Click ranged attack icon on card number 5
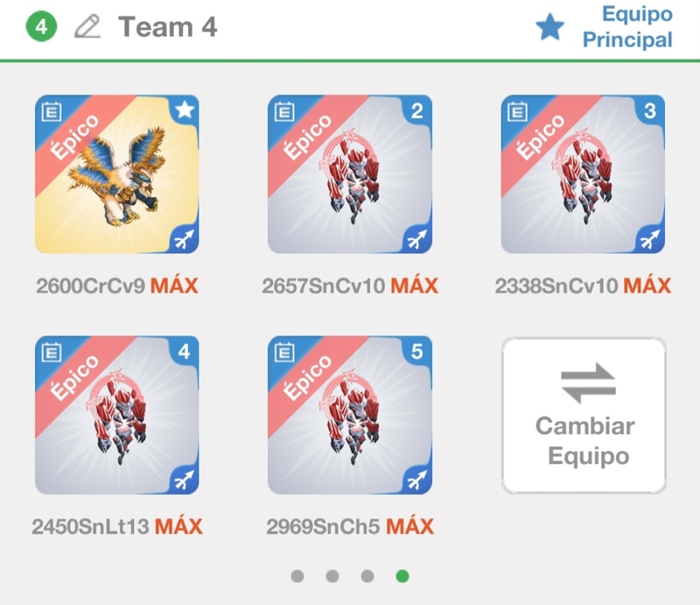Screen dimensions: 700x605 (417, 481)
